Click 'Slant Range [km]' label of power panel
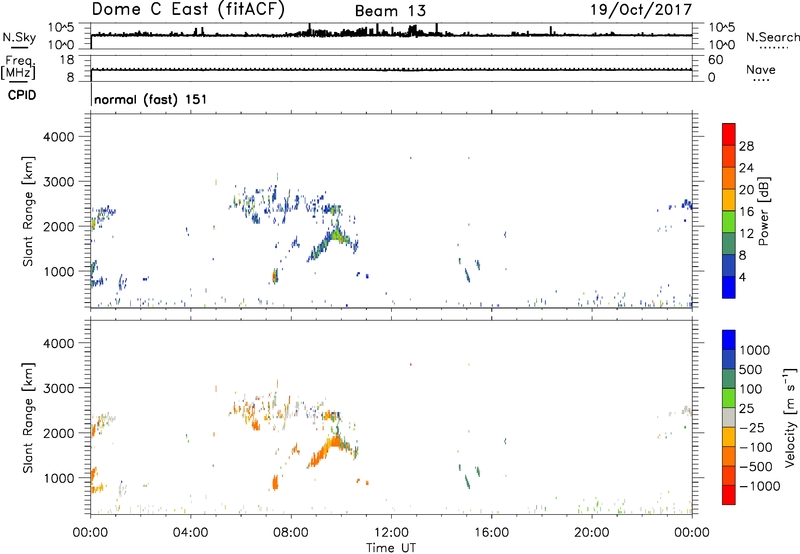This screenshot has height=554, width=800. coord(28,211)
